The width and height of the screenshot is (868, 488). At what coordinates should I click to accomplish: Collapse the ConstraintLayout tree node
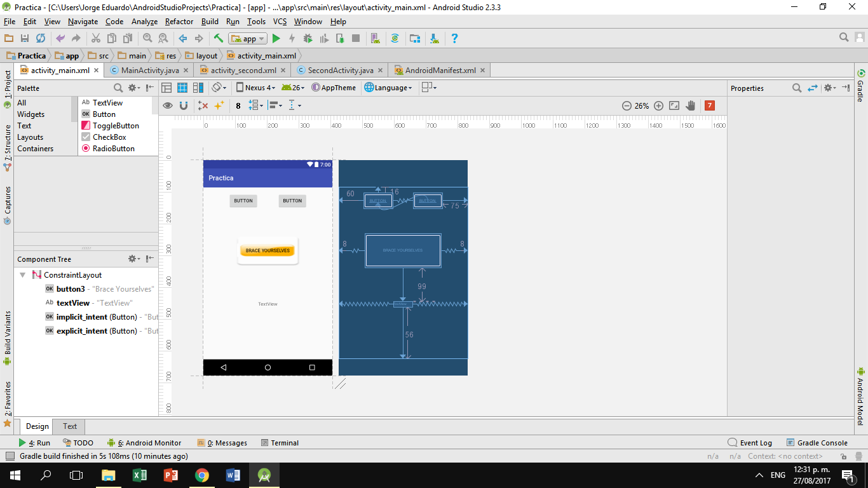(23, 275)
